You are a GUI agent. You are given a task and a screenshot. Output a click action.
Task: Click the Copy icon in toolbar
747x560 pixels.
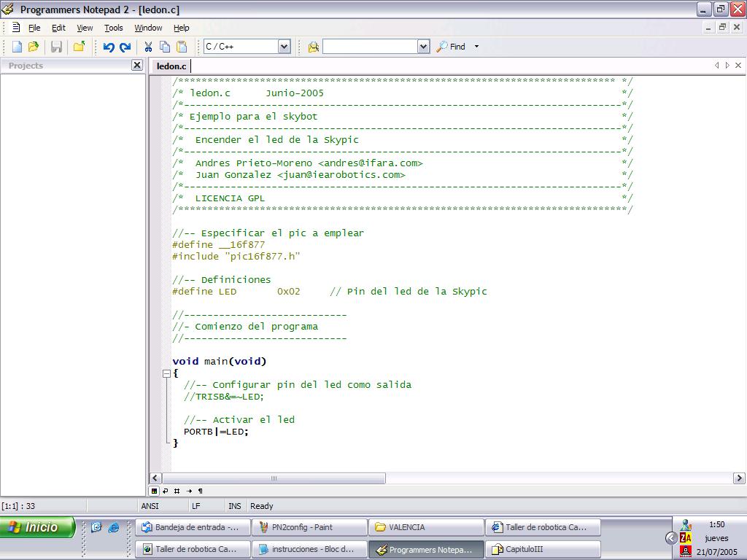(x=165, y=47)
